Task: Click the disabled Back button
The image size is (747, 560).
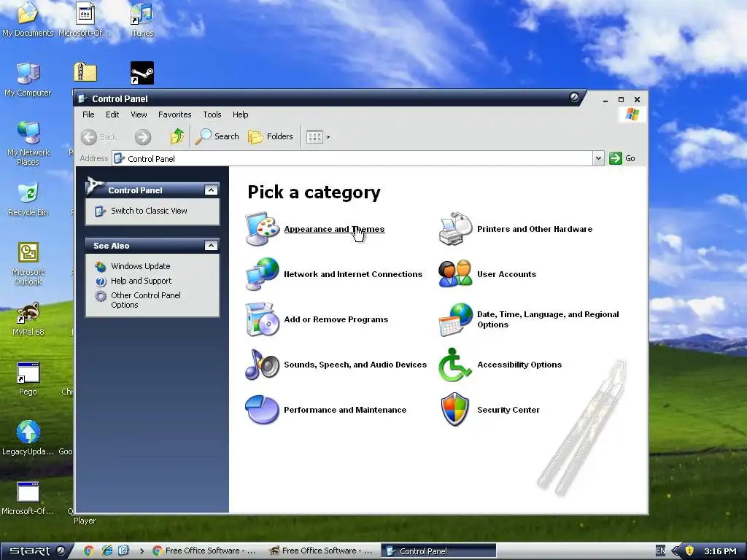Action: [x=98, y=137]
